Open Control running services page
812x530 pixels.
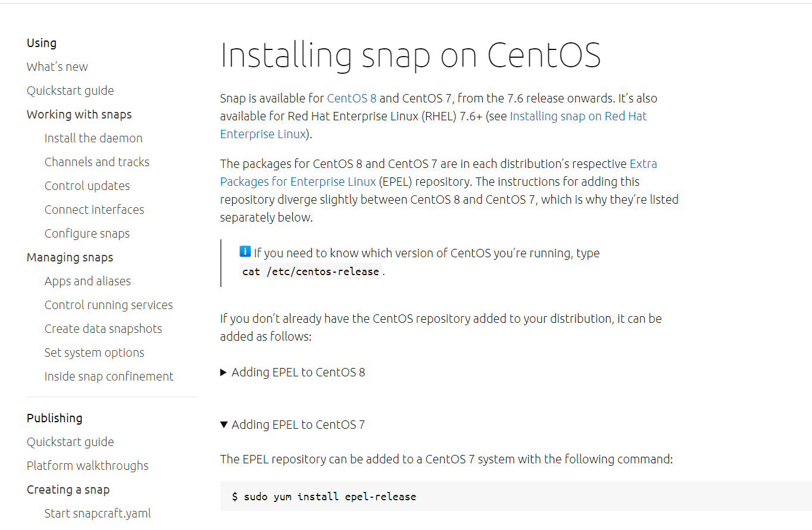(109, 304)
